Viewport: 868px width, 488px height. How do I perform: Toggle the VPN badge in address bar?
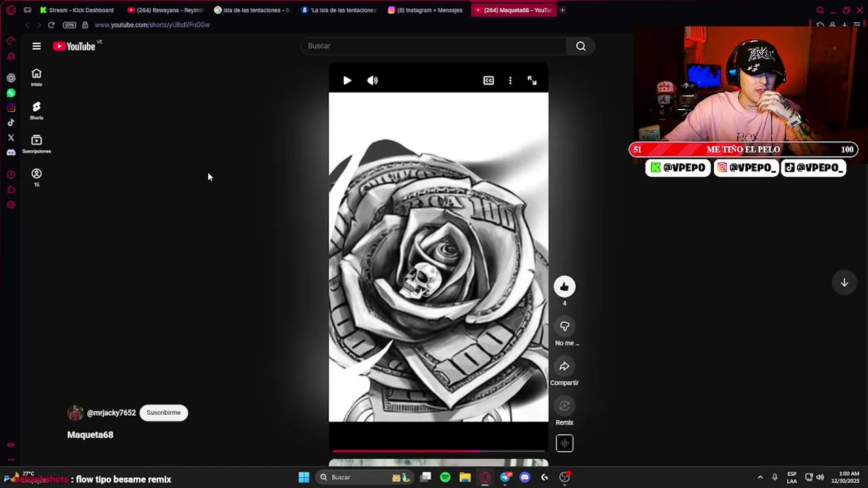pyautogui.click(x=69, y=25)
